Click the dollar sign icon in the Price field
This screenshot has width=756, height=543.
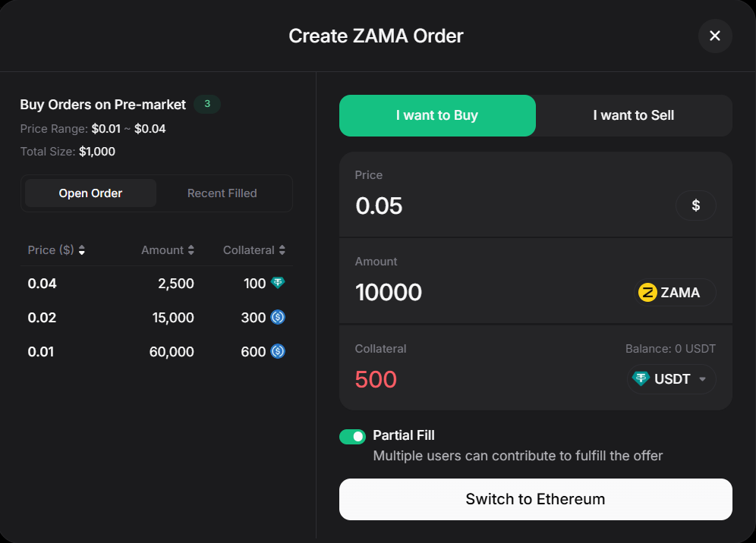point(695,206)
